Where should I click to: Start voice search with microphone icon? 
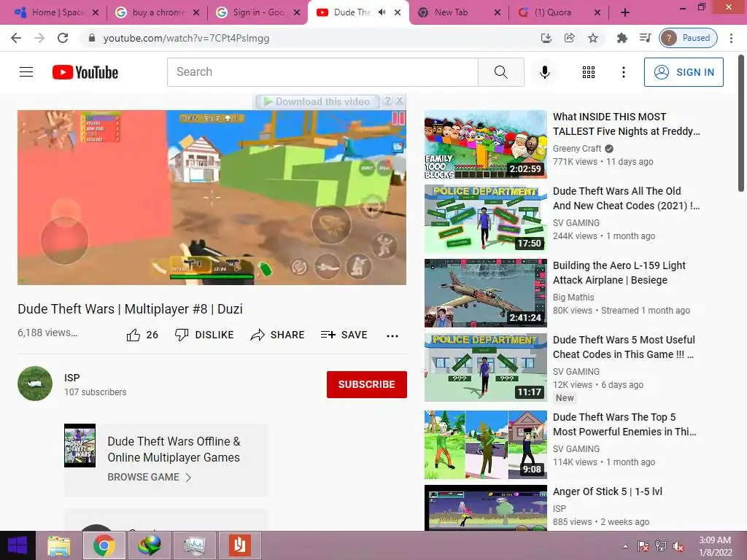click(544, 72)
